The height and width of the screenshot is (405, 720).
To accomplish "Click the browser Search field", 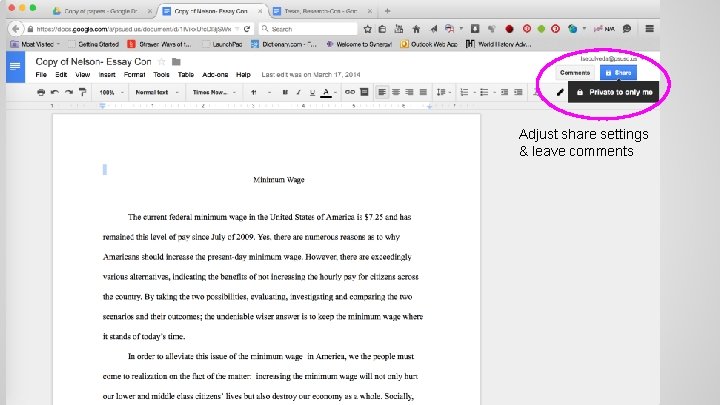I will pyautogui.click(x=308, y=29).
